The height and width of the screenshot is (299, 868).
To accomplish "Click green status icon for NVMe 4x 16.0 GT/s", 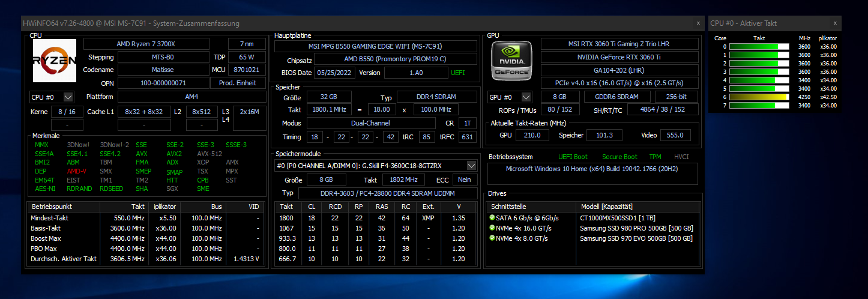I will coord(492,228).
